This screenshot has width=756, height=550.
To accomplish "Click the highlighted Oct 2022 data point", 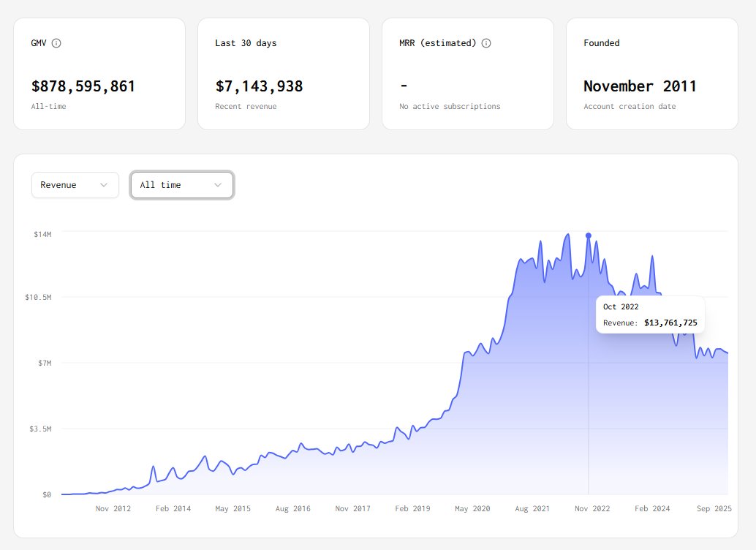I will click(589, 236).
